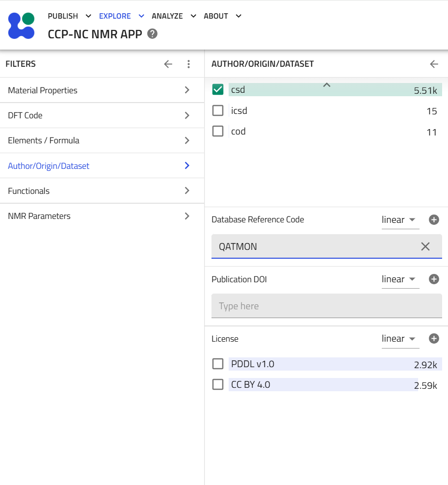Expand the Material Properties filter group
Viewport: 448px width, 485px height.
pyautogui.click(x=102, y=90)
